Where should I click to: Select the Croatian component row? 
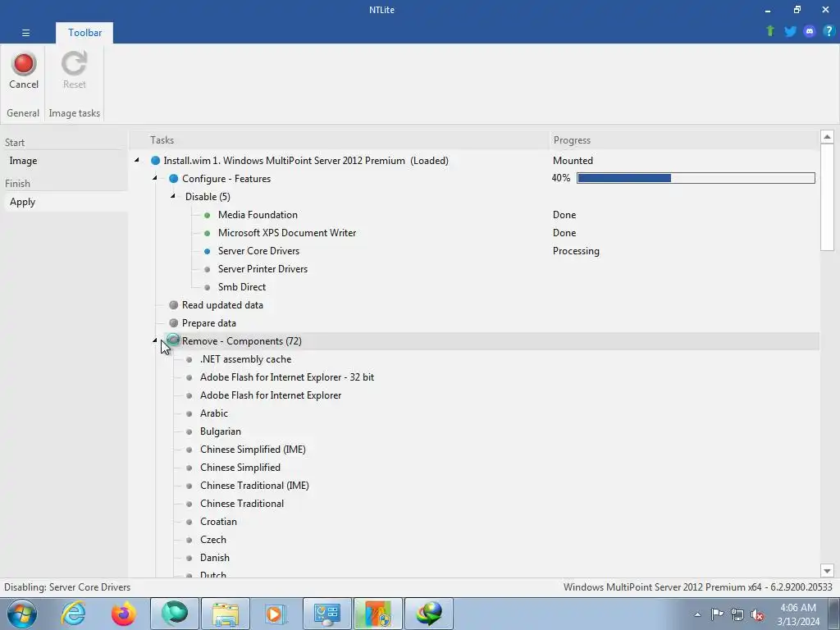218,522
